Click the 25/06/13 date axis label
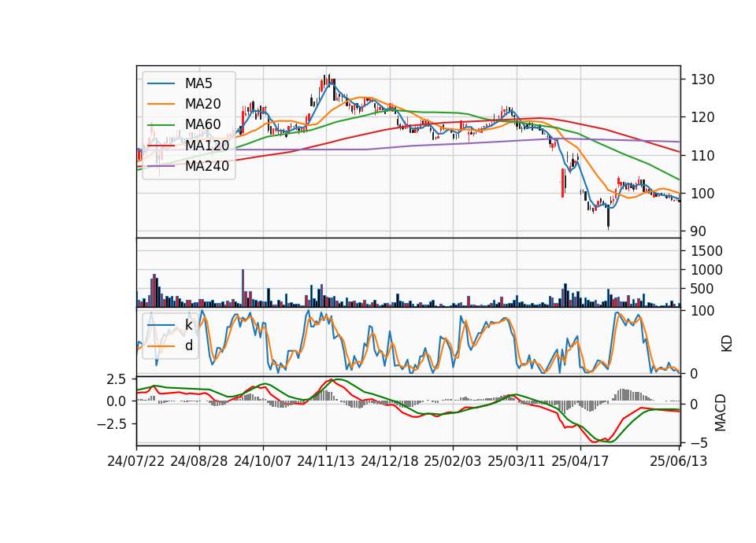This screenshot has height=543, width=756. tap(679, 461)
